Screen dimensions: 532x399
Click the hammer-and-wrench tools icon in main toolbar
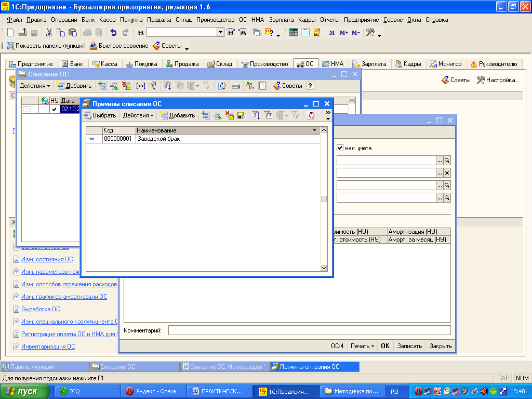click(x=370, y=33)
